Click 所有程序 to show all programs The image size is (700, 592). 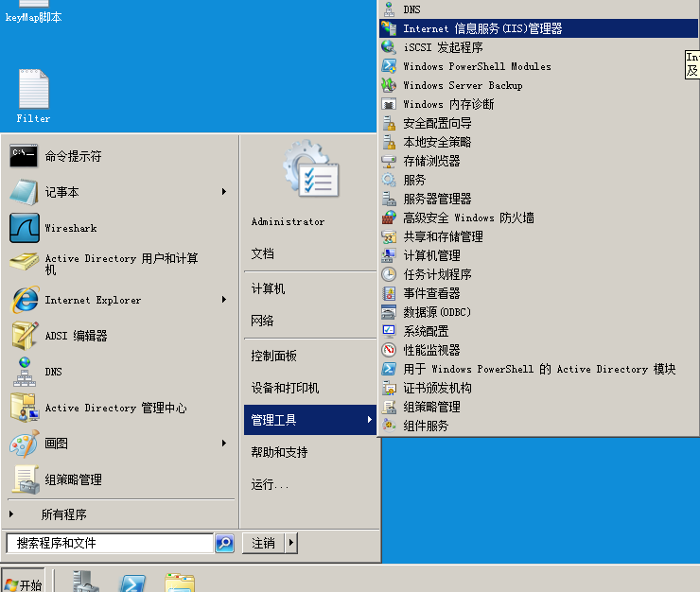[x=63, y=514]
